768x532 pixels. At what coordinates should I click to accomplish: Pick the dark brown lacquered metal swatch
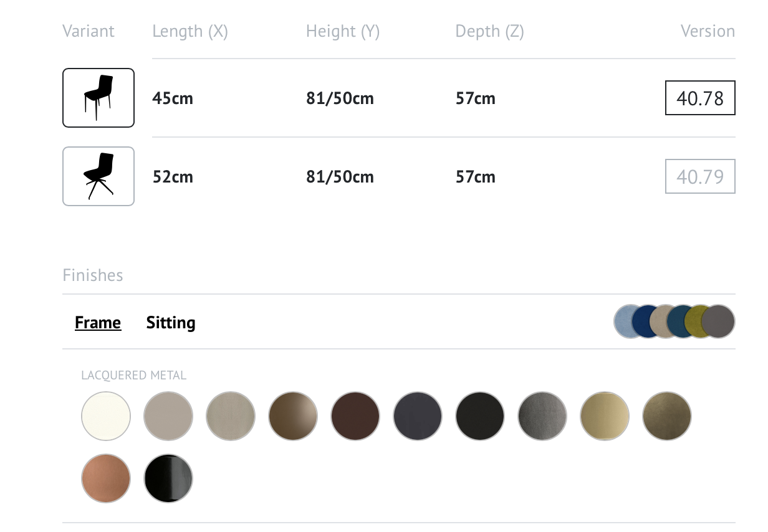pos(355,416)
